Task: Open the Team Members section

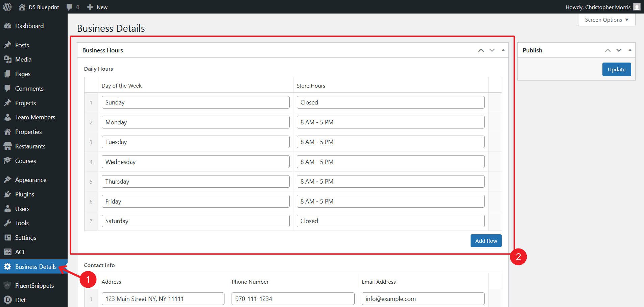Action: pyautogui.click(x=35, y=117)
